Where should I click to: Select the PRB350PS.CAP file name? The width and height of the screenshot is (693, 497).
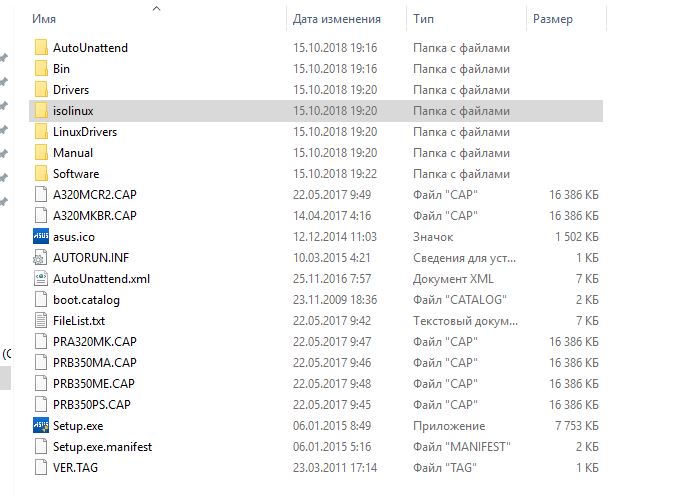pos(92,405)
